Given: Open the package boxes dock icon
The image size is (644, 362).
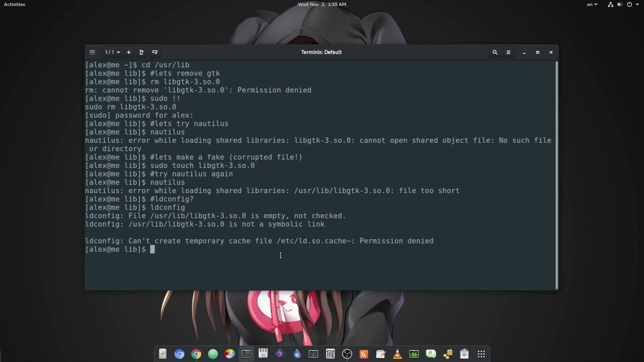Looking at the screenshot, I should pos(448,354).
